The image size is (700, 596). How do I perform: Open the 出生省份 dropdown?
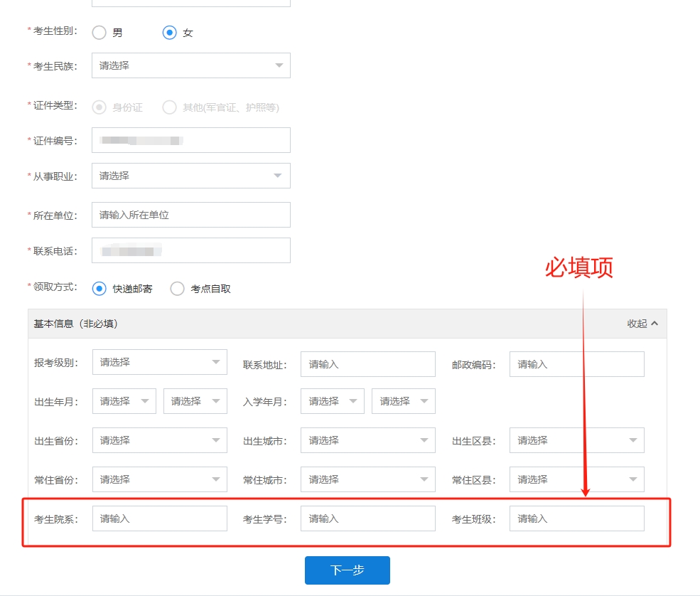point(159,440)
